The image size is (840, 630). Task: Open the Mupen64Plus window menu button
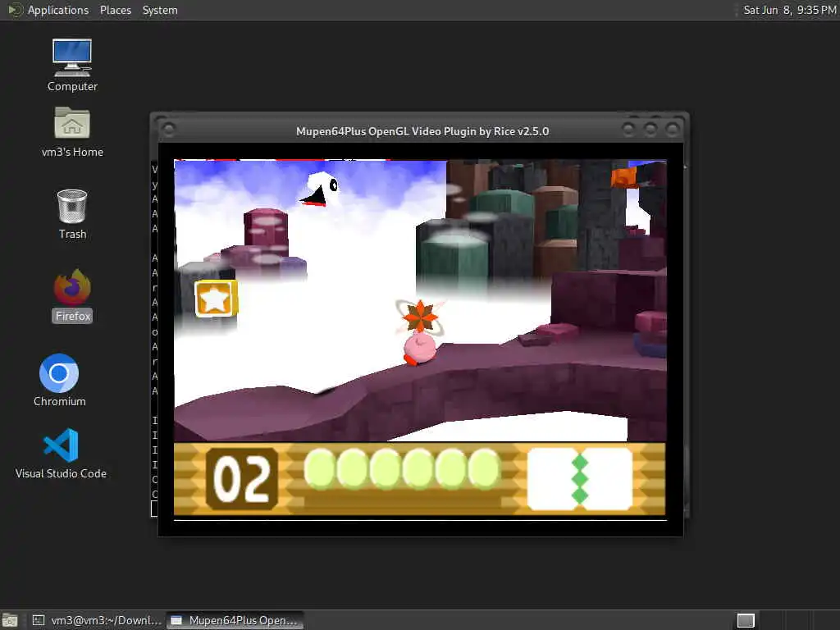(169, 129)
